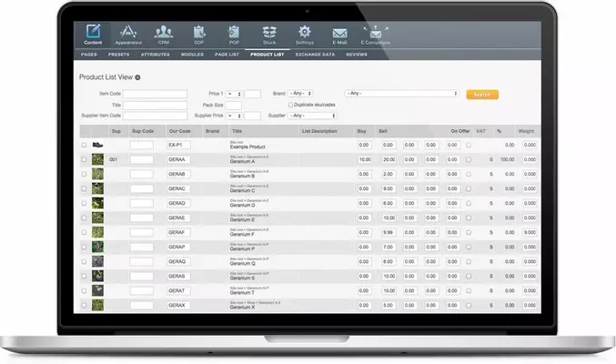Open the E-Mail envelope icon
The height and width of the screenshot is (364, 616).
(x=339, y=35)
